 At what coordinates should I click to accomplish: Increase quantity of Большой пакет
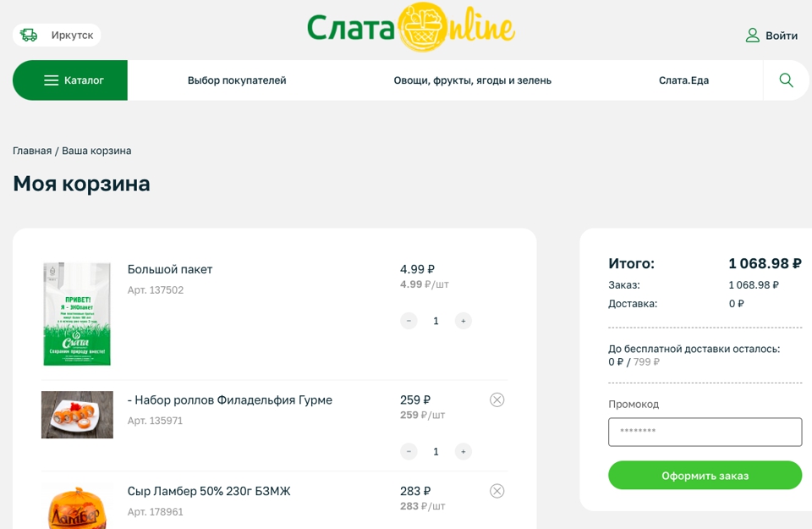pos(463,321)
